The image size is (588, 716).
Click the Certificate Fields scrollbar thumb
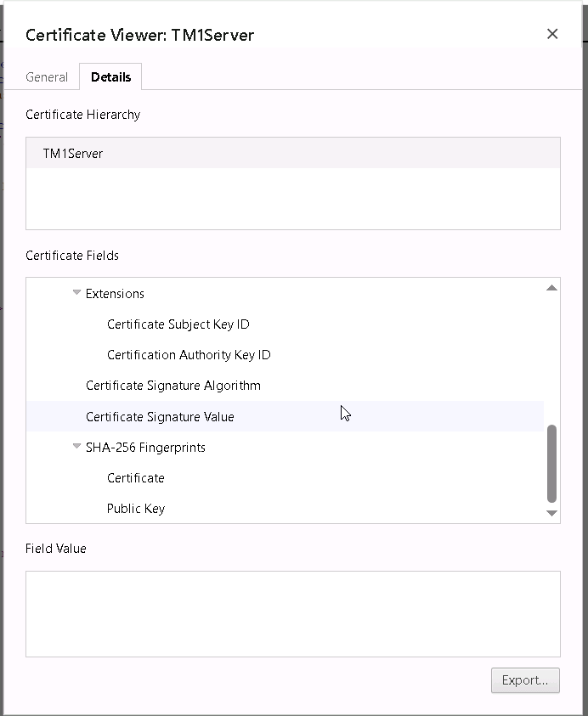551,463
